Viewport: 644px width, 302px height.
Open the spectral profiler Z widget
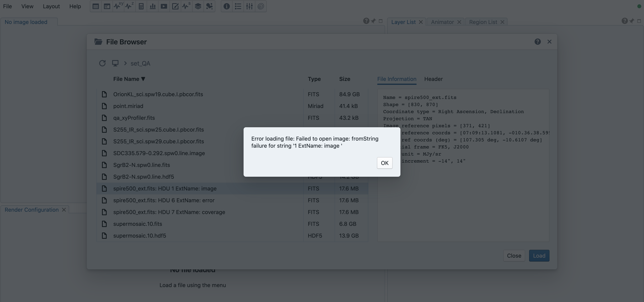tap(129, 6)
